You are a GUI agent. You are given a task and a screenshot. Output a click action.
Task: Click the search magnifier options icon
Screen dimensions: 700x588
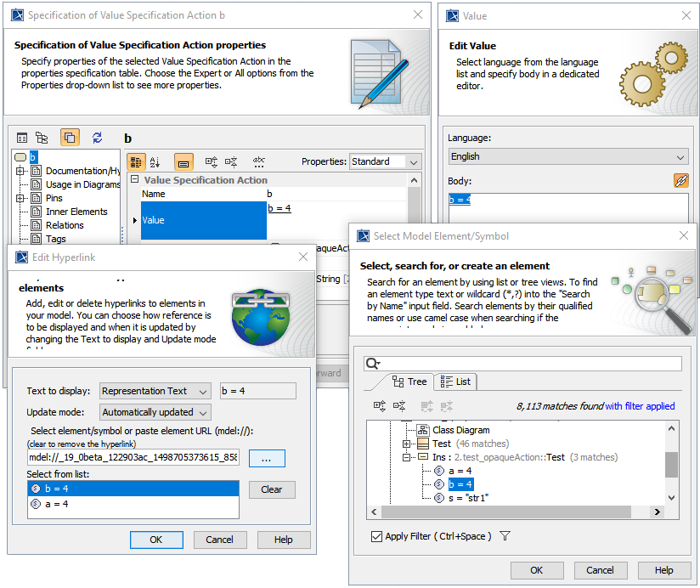tap(373, 364)
